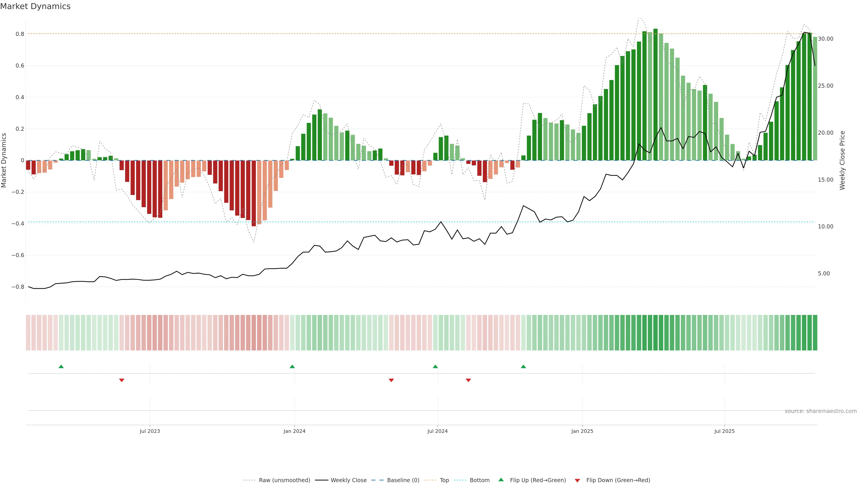Screen dimensions: 868x488
Task: Click the flip-up triangle at Jan 2024
Action: pyautogui.click(x=292, y=366)
